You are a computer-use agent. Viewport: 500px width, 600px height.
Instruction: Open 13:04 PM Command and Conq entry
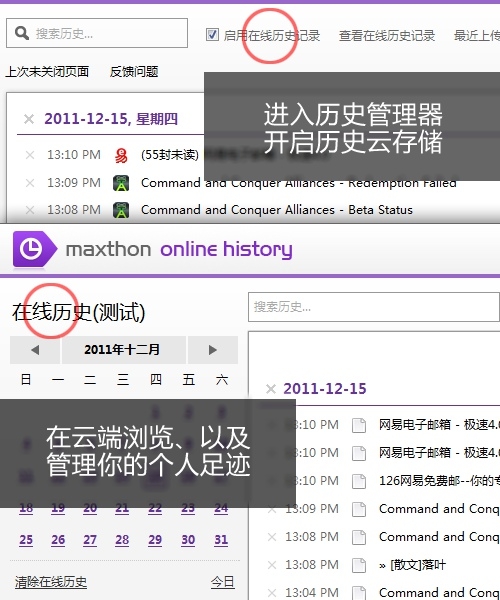(439, 592)
